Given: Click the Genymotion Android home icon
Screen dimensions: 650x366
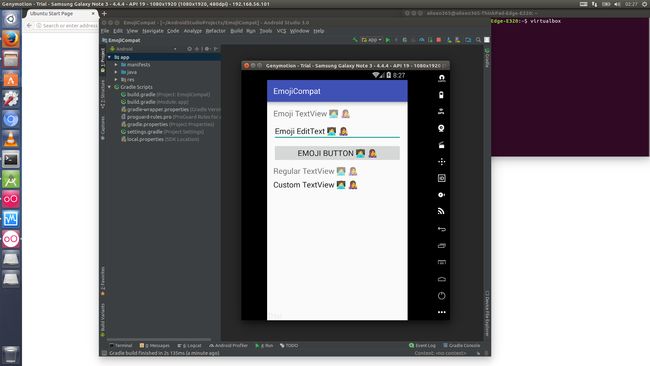Looking at the screenshot, I should [441, 279].
